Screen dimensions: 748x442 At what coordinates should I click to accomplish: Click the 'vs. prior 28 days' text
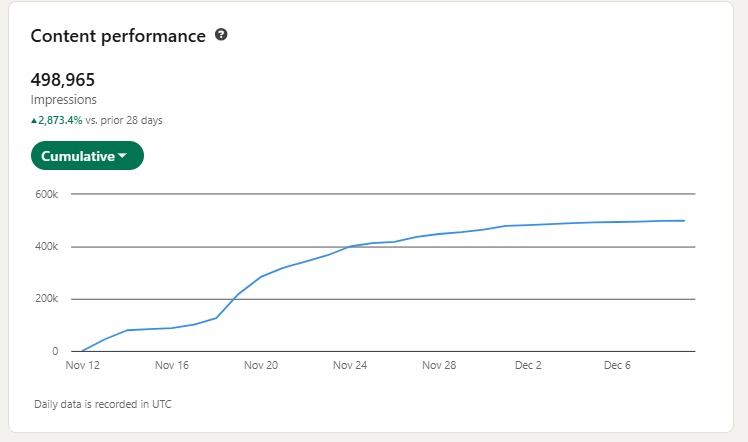(x=124, y=120)
